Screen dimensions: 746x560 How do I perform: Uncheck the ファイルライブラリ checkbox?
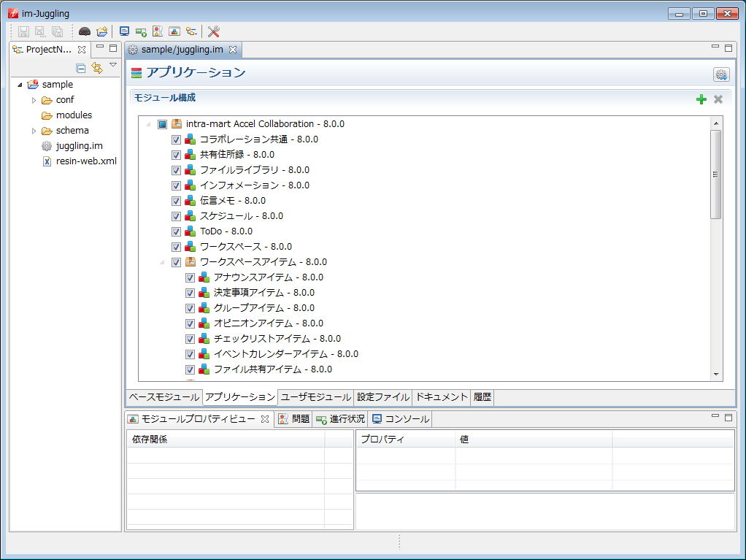pyautogui.click(x=176, y=170)
